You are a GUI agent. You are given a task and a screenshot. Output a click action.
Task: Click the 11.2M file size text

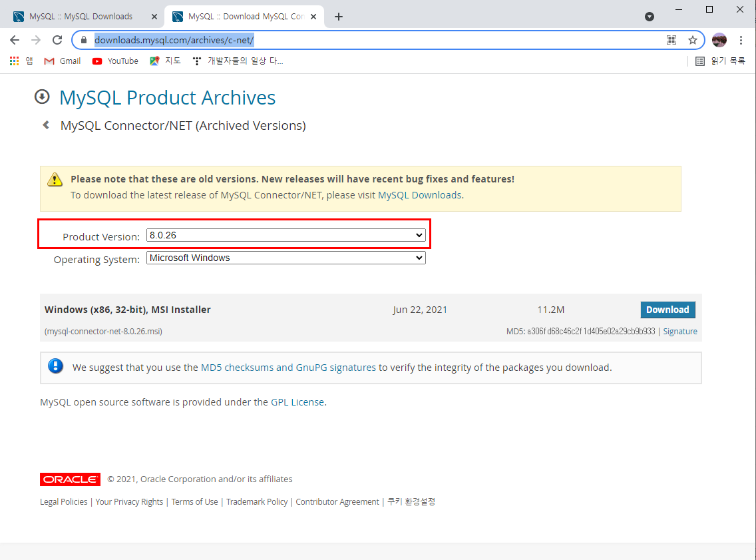pyautogui.click(x=550, y=310)
